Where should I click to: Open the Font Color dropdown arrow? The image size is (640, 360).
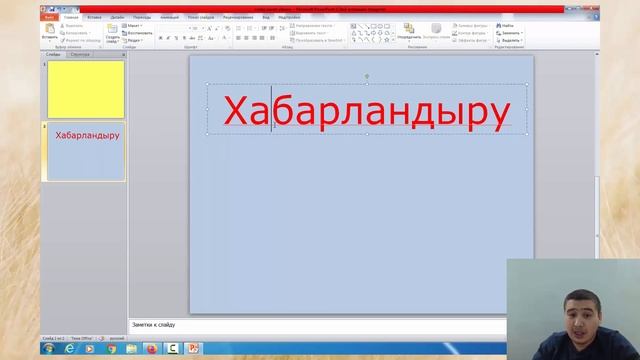[229, 38]
